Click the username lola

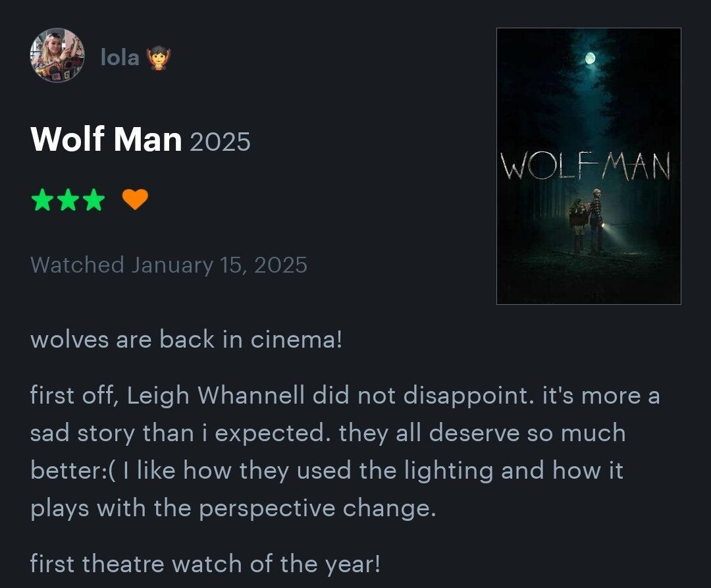coord(119,57)
